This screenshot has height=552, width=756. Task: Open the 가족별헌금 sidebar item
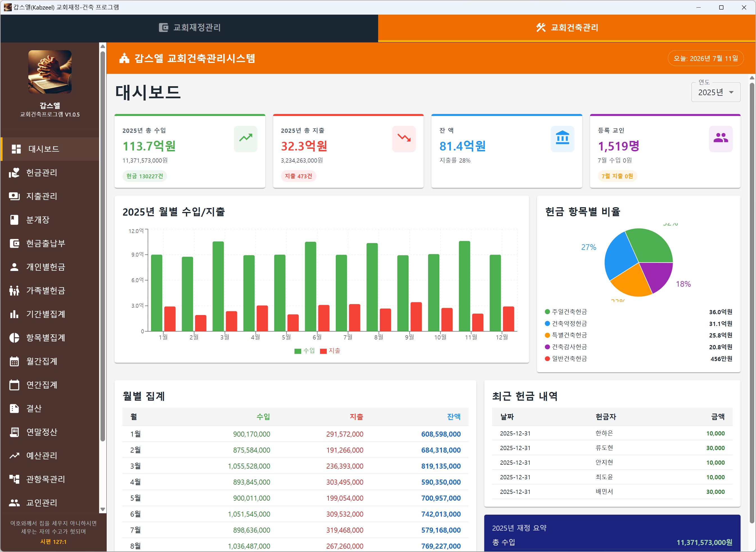coord(50,291)
